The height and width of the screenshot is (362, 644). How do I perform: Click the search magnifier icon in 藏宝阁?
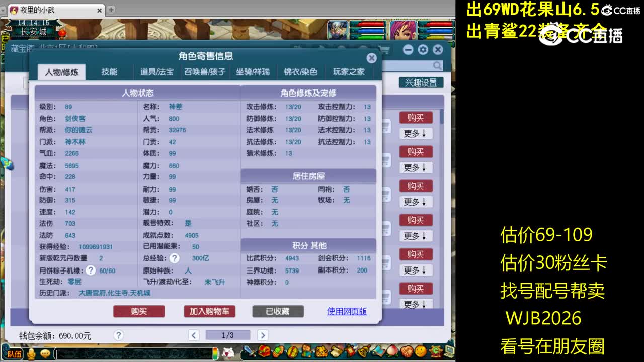pyautogui.click(x=437, y=66)
